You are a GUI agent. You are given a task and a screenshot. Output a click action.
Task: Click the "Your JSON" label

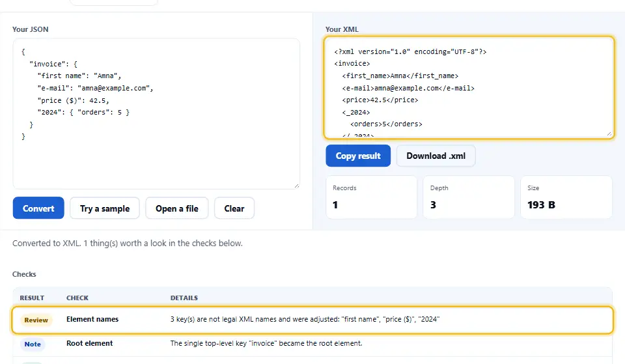[x=31, y=29]
